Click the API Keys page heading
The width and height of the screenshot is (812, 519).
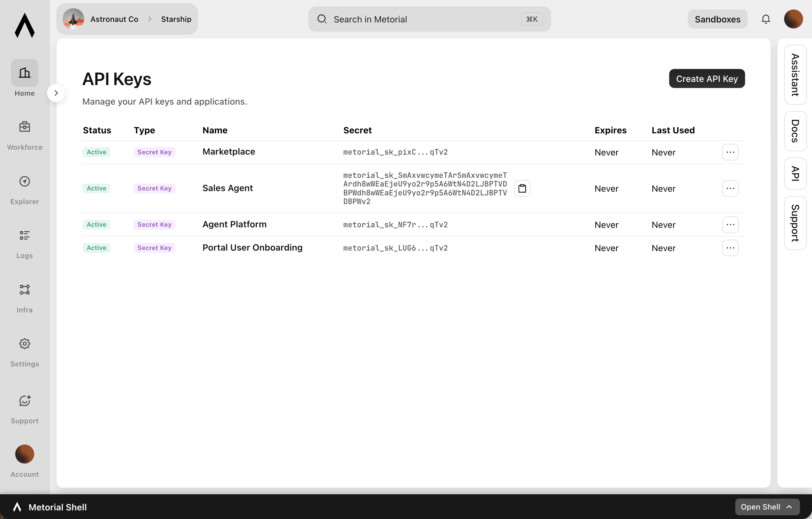pos(117,79)
